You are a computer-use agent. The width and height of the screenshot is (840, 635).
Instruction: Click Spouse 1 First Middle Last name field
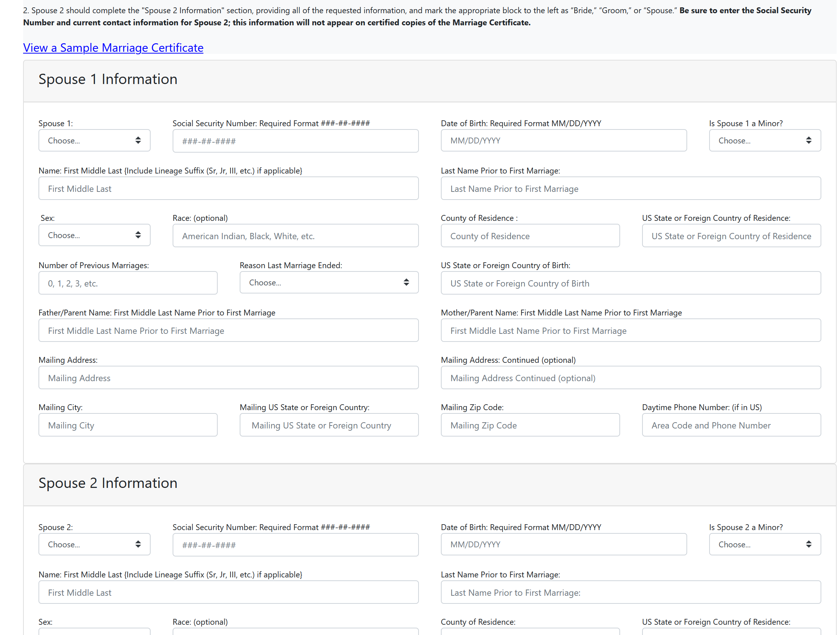coord(229,189)
